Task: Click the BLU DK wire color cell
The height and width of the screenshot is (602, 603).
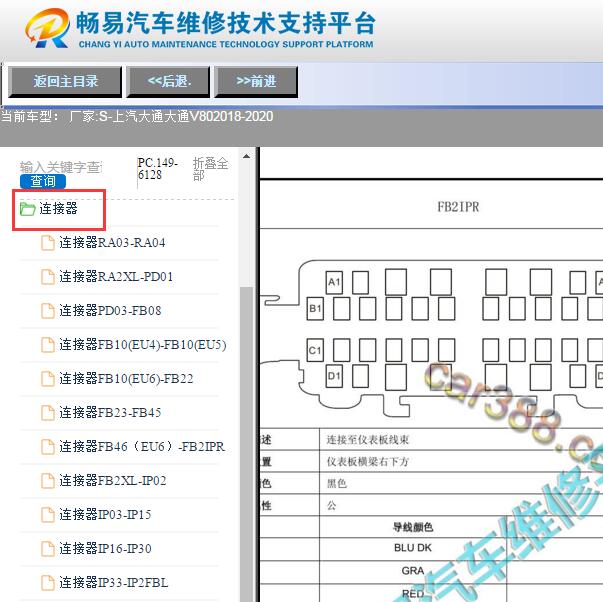Action: pyautogui.click(x=413, y=548)
